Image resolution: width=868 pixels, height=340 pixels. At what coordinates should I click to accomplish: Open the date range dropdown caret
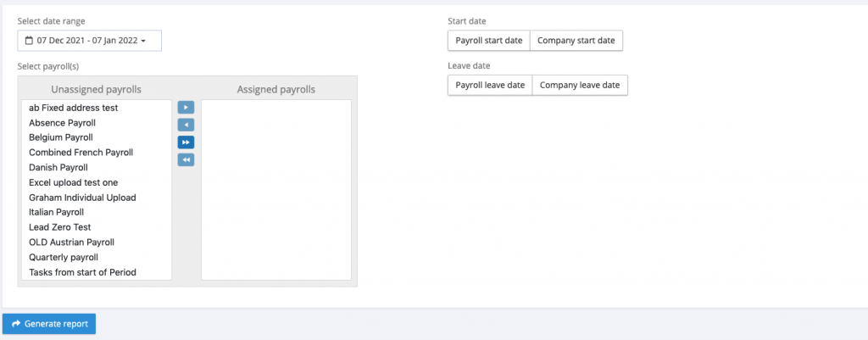[144, 41]
